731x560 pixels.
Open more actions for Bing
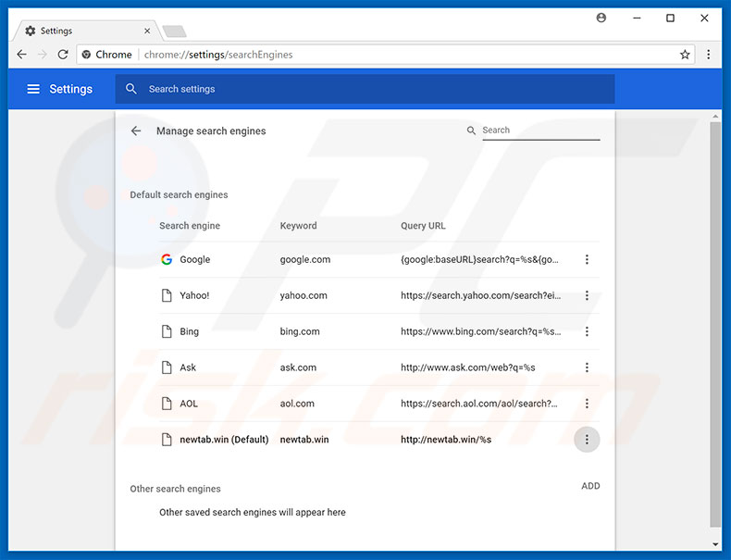[587, 331]
